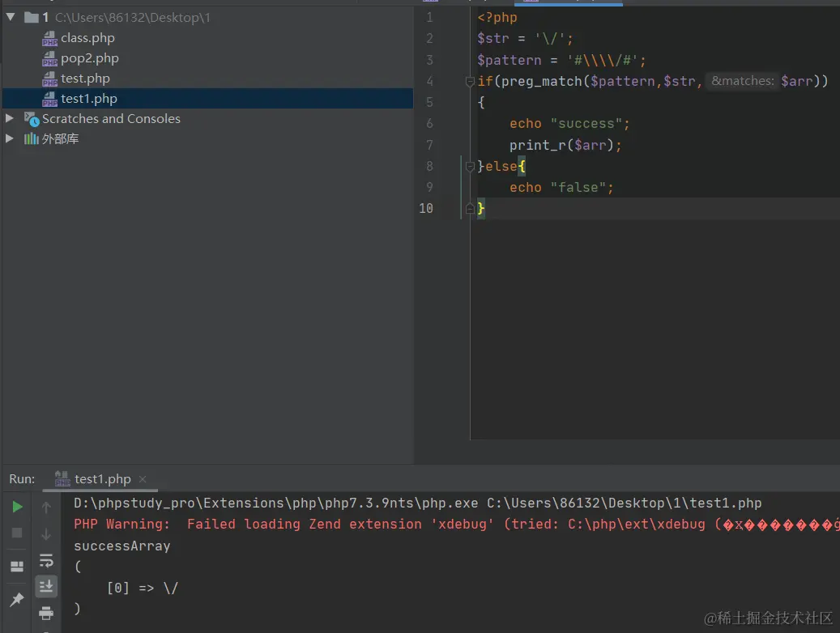Click the pop2.php PHP file icon

tap(50, 59)
